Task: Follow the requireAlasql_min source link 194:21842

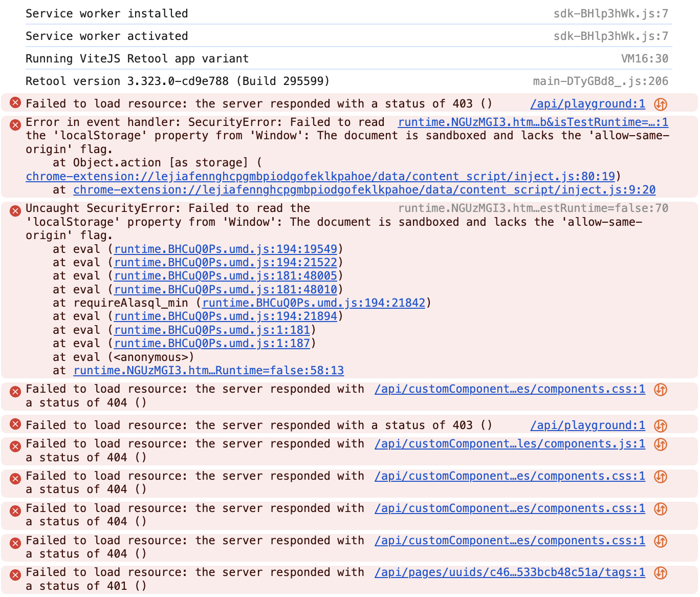Action: pyautogui.click(x=314, y=303)
